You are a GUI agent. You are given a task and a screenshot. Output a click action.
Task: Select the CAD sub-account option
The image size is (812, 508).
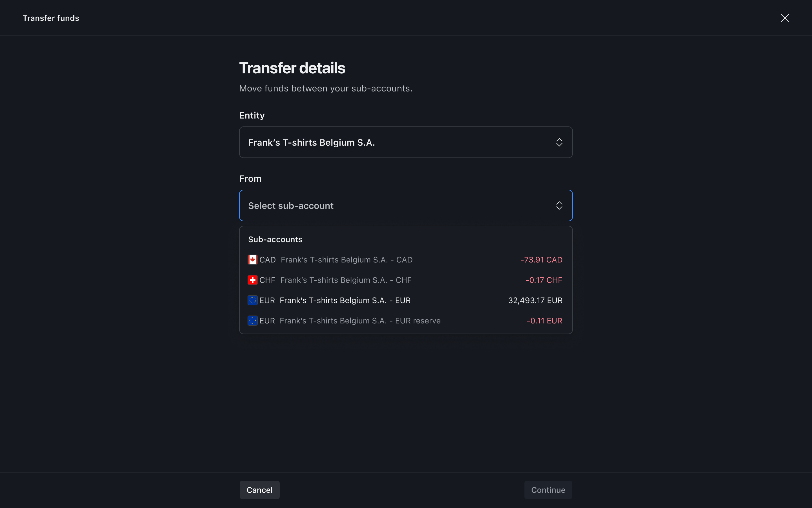point(406,260)
